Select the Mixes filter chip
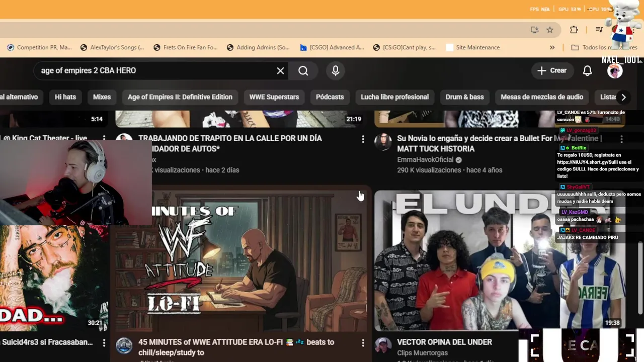 [x=102, y=97]
